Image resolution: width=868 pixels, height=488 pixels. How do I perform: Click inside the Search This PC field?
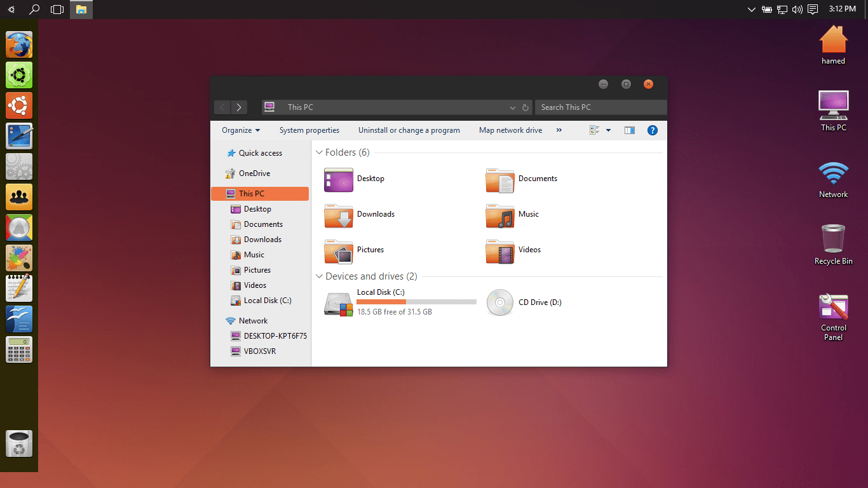coord(600,107)
